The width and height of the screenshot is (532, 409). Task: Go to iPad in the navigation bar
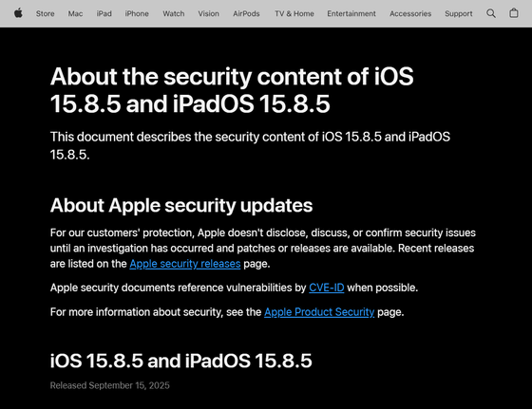click(104, 13)
